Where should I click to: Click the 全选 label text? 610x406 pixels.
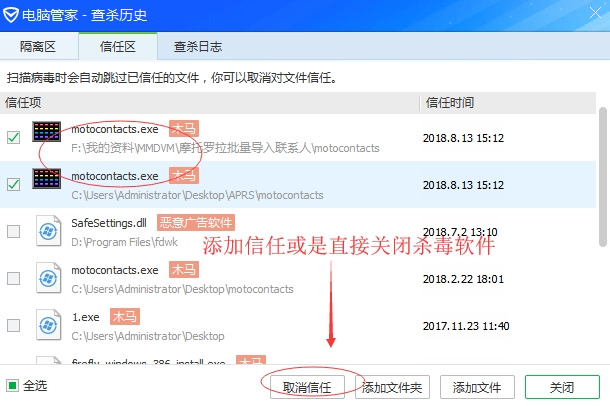[x=35, y=386]
